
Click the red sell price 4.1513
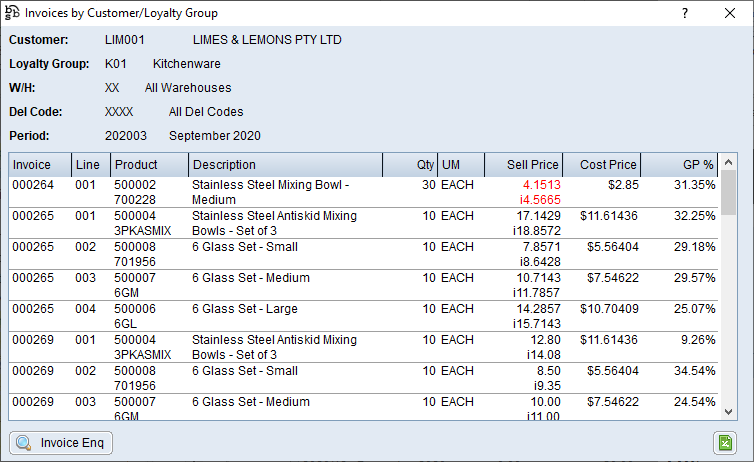(540, 185)
